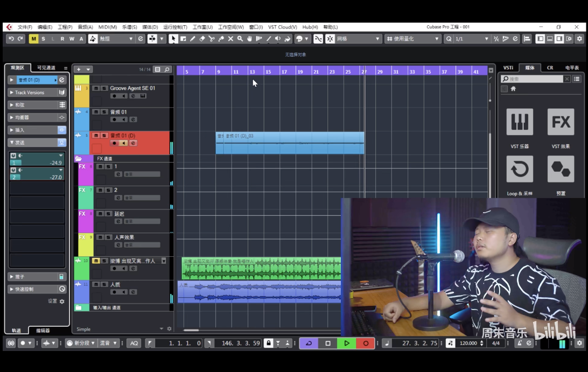The height and width of the screenshot is (372, 588).
Task: Activate the Mute X tool
Action: (230, 39)
